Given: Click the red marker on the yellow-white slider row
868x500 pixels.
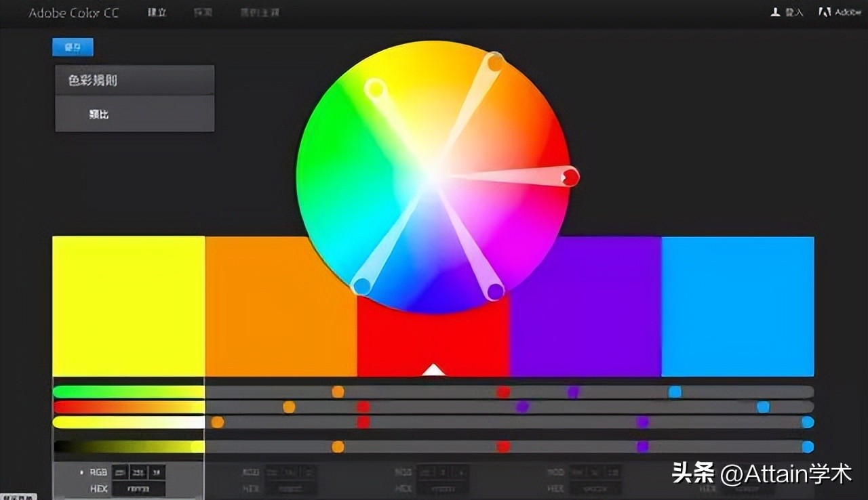Looking at the screenshot, I should 363,422.
